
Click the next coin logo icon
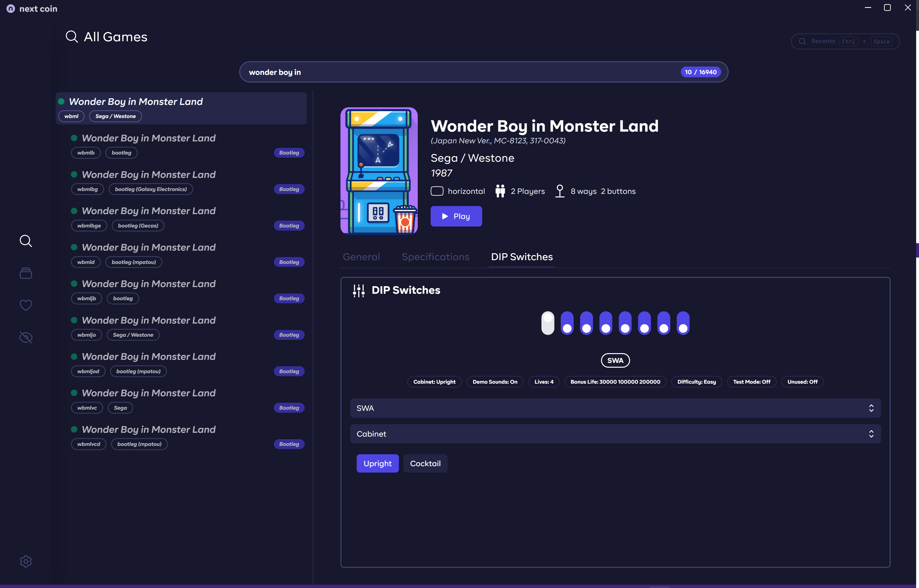tap(11, 8)
